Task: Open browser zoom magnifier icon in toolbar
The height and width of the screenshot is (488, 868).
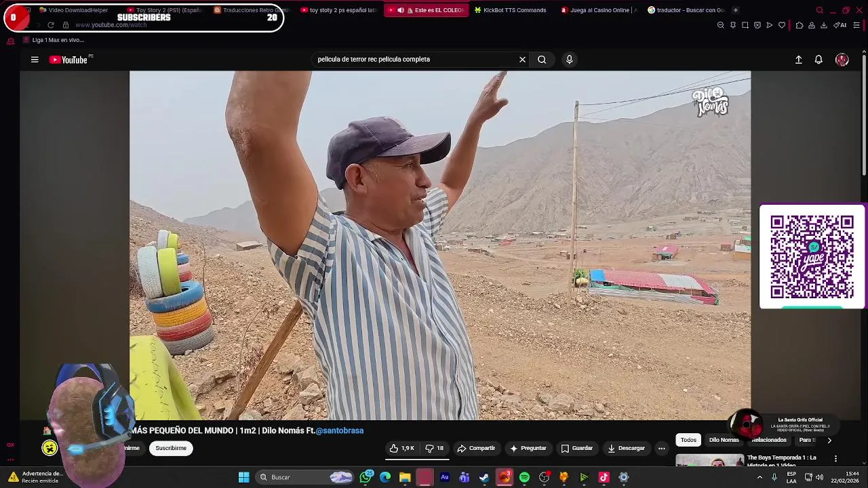Action: pyautogui.click(x=720, y=25)
